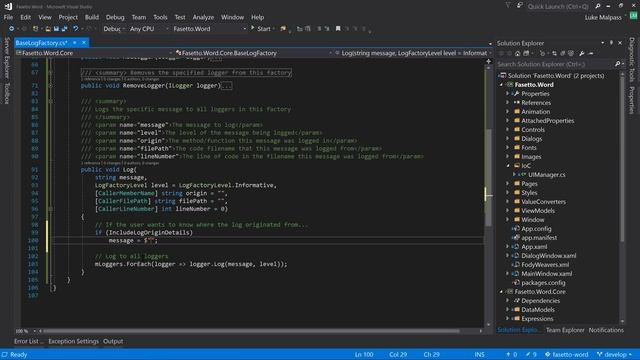The height and width of the screenshot is (360, 640).
Task: Select UIManager.cs in Solution Explorer
Action: tap(547, 175)
